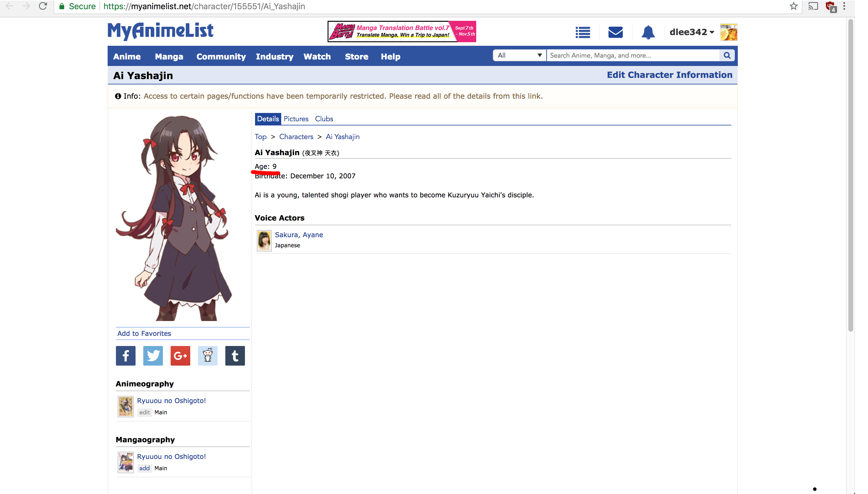Bookmark the page with star icon

click(793, 6)
